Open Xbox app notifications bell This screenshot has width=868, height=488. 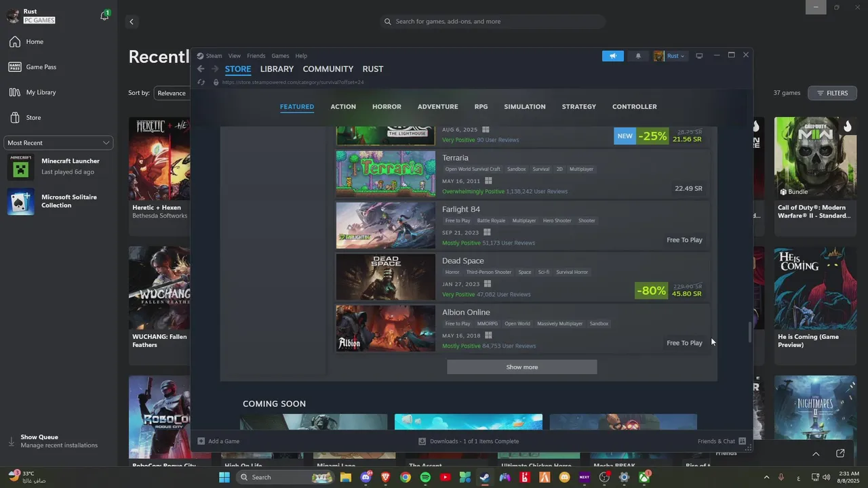[x=104, y=16]
